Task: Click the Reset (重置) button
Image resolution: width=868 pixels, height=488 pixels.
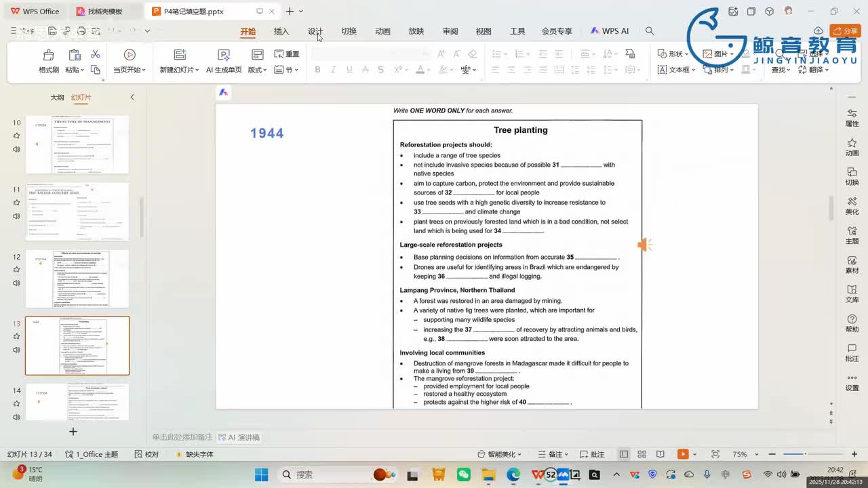Action: click(287, 54)
